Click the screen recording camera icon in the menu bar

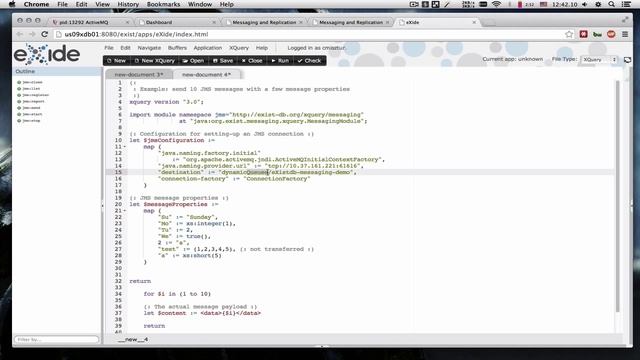(414, 4)
